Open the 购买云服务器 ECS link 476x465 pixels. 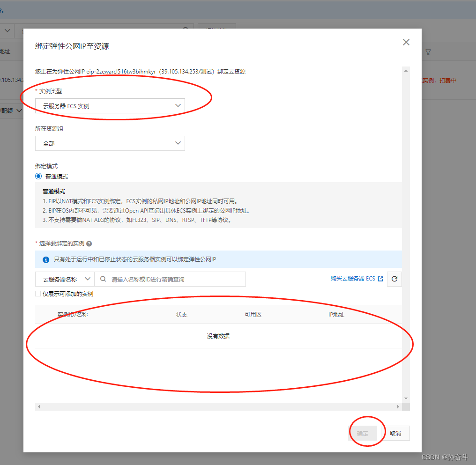(x=353, y=279)
